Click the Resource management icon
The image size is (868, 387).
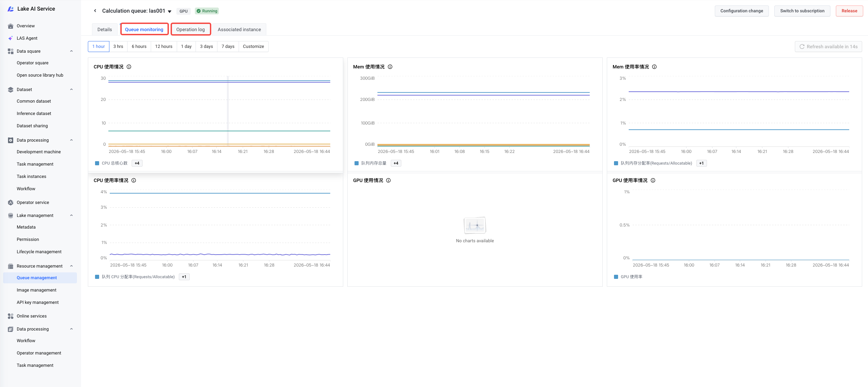pyautogui.click(x=11, y=266)
